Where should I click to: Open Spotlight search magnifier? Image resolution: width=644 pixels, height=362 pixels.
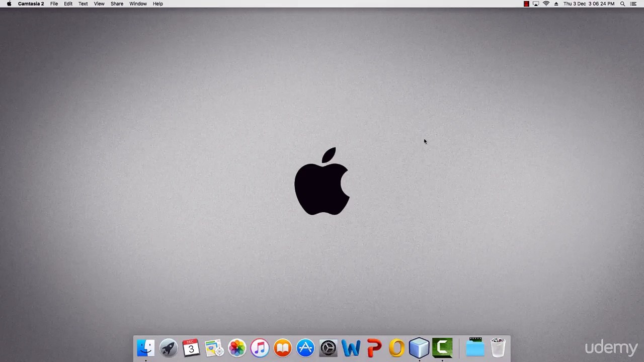(x=622, y=4)
